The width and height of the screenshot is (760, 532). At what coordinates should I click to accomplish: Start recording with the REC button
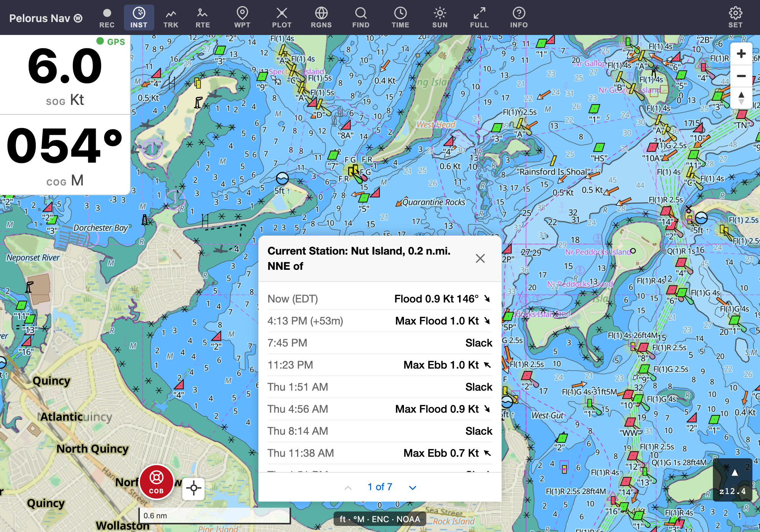(x=107, y=18)
